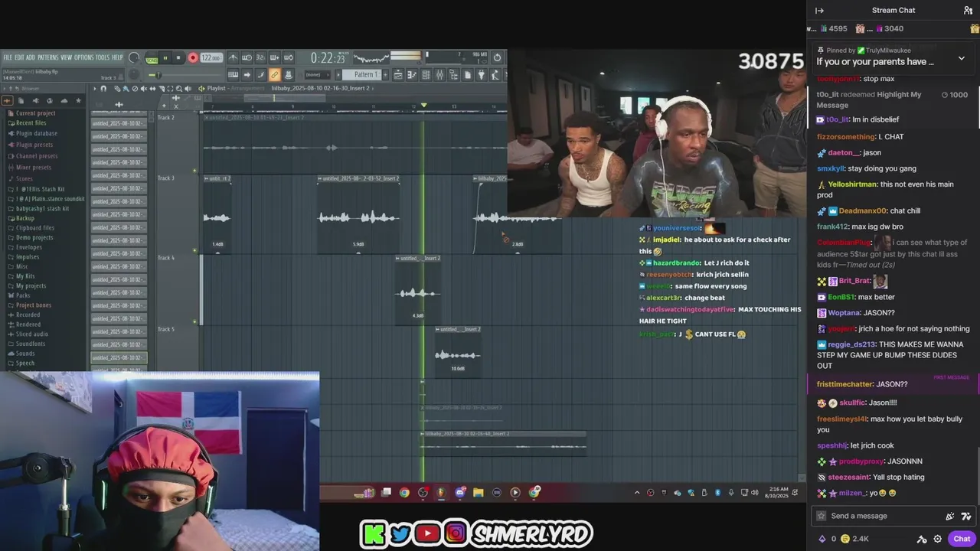Open the Playlist options arrow menu
This screenshot has width=980, height=551.
[95, 89]
